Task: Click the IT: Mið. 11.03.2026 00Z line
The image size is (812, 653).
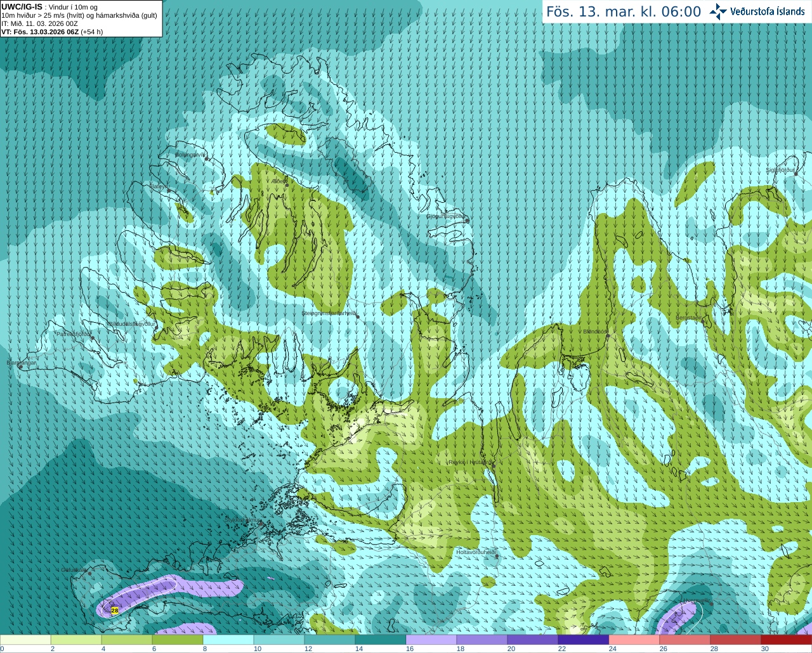Action: click(x=39, y=23)
